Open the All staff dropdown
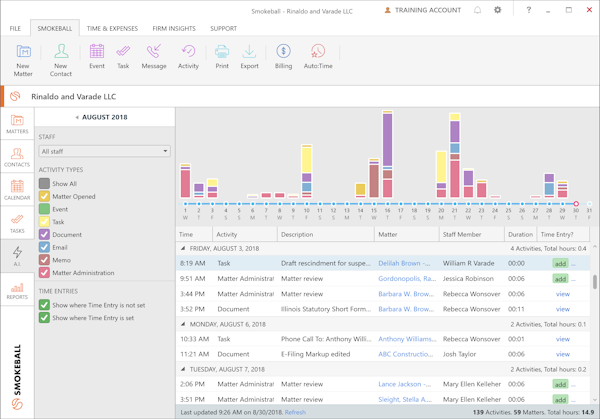Screen dimensions: 600x419 pyautogui.click(x=104, y=151)
